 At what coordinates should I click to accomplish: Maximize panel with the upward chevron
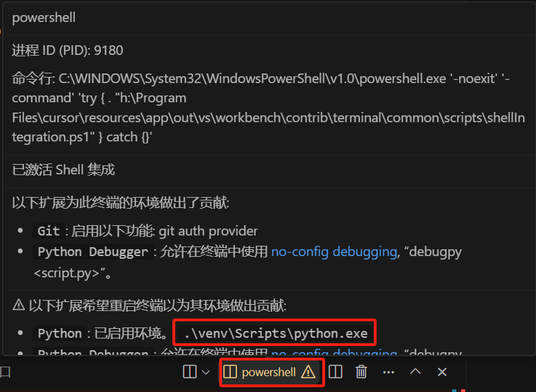(415, 371)
